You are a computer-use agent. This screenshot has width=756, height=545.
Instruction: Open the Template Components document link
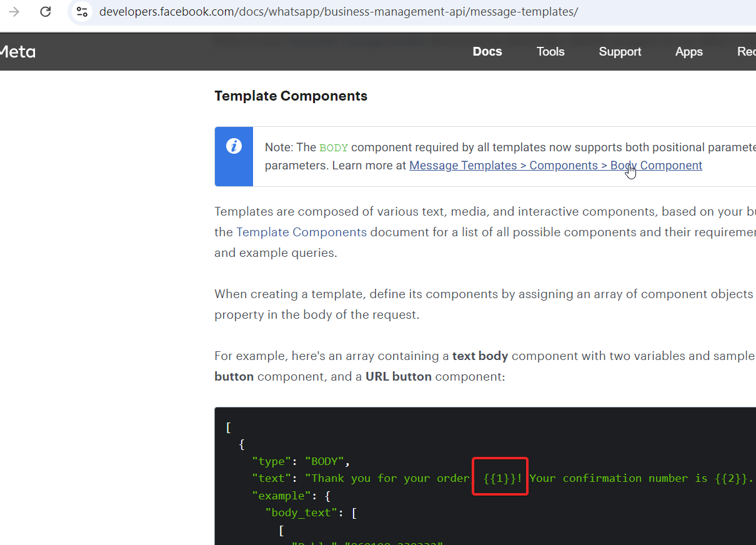click(x=301, y=232)
